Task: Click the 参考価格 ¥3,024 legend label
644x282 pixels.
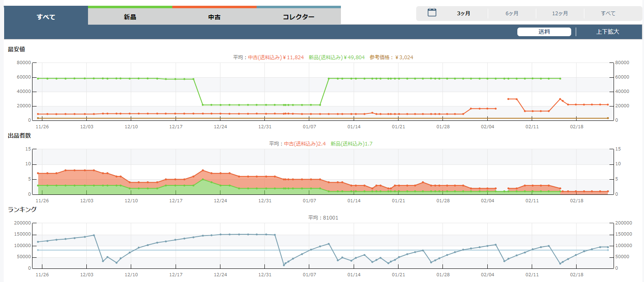Action: pyautogui.click(x=391, y=58)
